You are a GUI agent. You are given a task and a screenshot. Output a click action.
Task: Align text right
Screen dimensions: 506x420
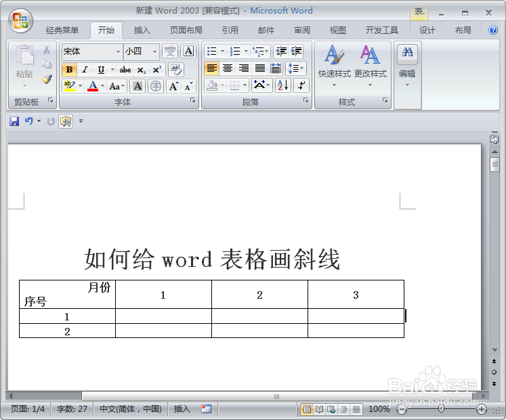[244, 68]
